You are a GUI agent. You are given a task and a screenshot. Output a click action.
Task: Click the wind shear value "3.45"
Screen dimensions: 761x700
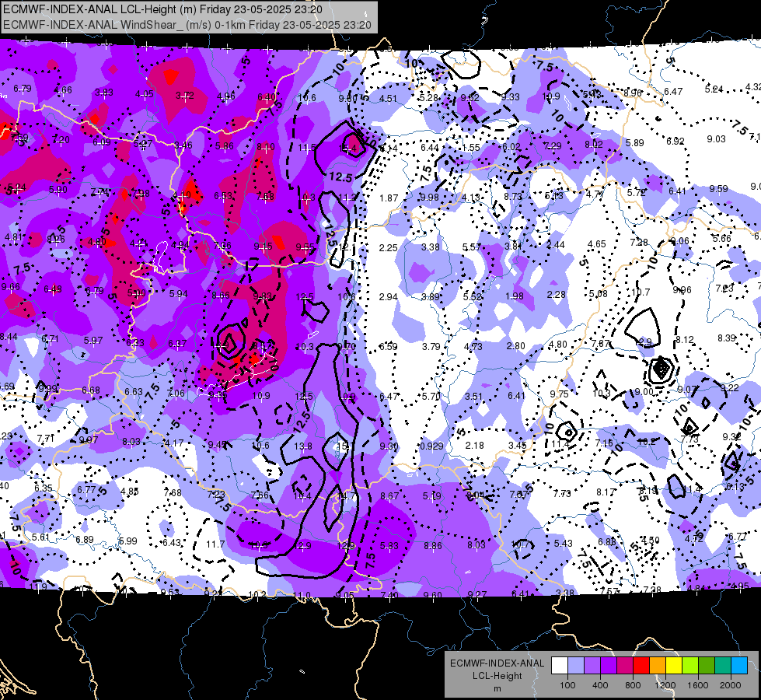pos(518,446)
